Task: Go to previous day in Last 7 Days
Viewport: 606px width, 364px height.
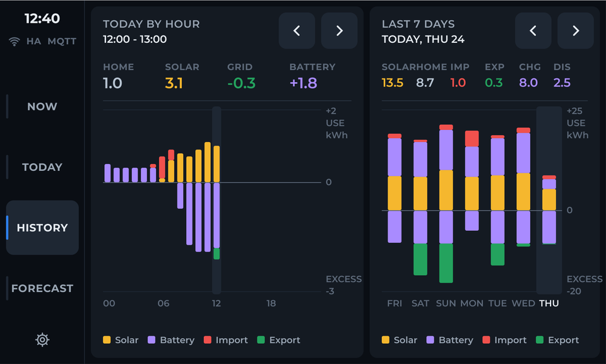Action: pos(533,30)
